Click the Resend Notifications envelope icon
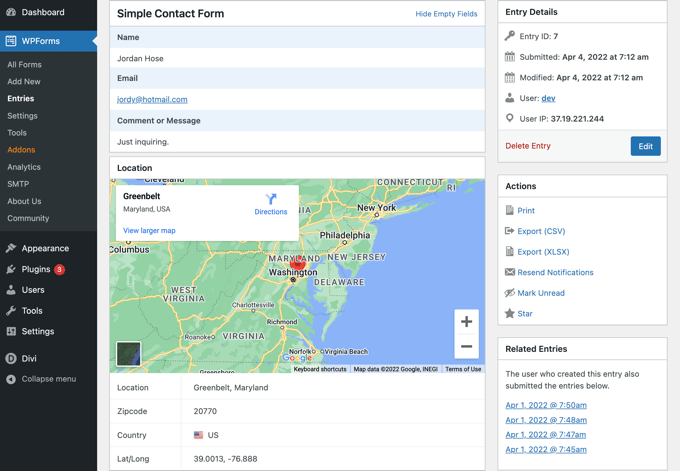The height and width of the screenshot is (471, 680). (510, 272)
